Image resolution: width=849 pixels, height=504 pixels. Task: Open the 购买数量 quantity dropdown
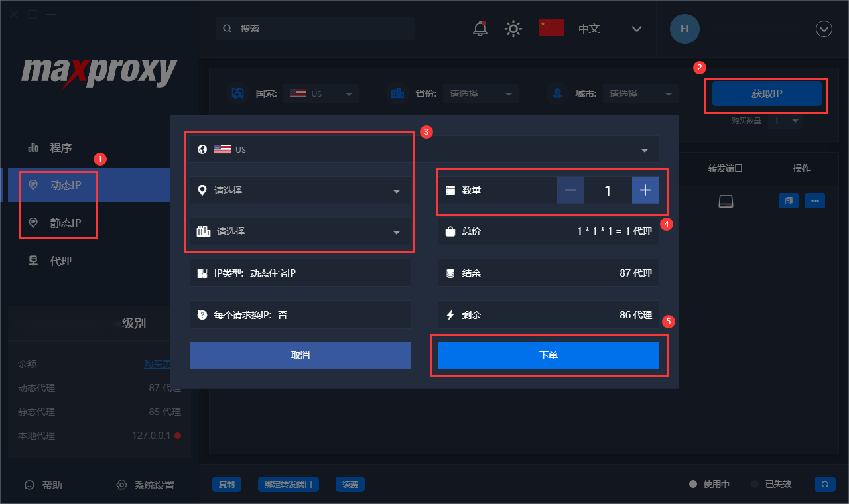[785, 121]
